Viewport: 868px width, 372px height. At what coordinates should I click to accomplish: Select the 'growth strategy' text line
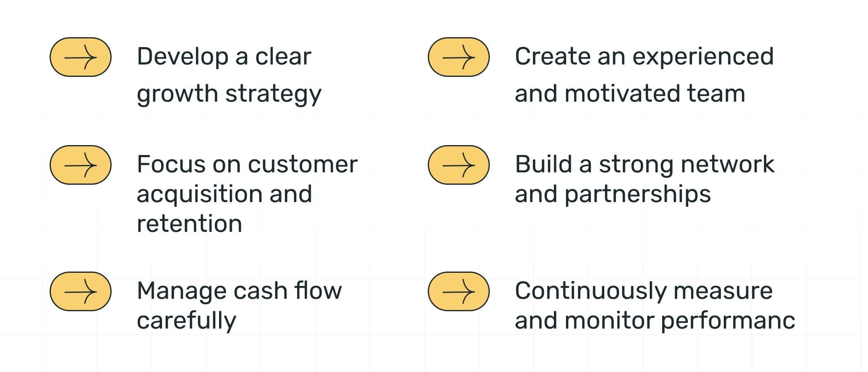click(x=229, y=94)
